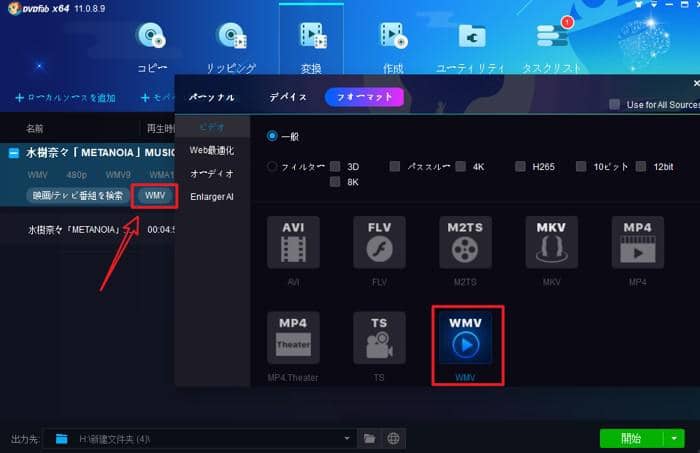Select the FLV format icon
700x453 pixels.
point(379,242)
